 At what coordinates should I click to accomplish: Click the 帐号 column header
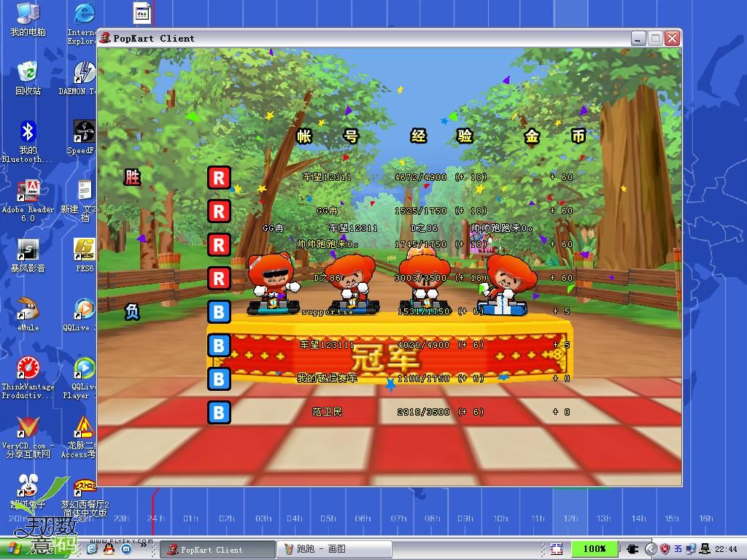coord(328,136)
